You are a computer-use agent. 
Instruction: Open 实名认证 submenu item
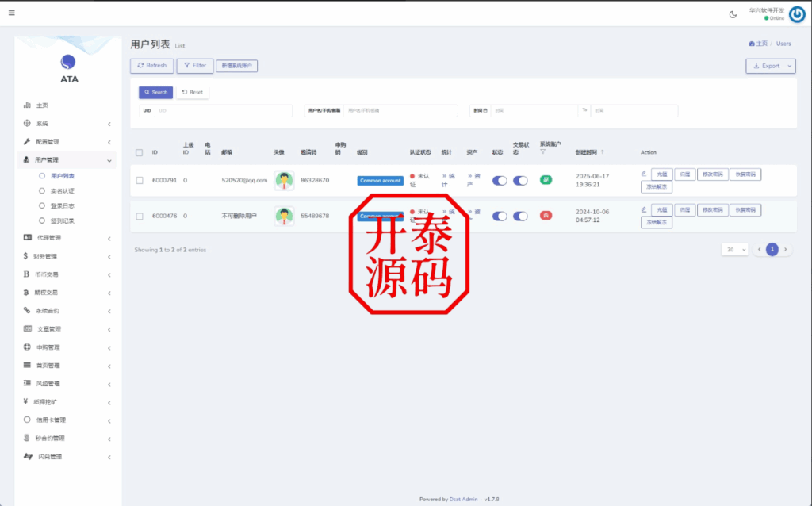point(62,191)
